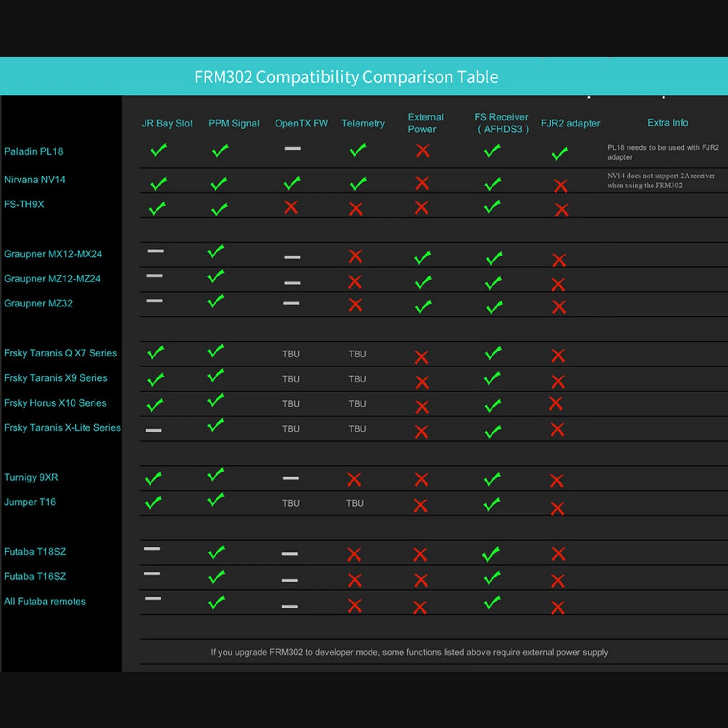Click the Paladin PL18 FJR2 adapter checkmark
Screen dimensions: 728x728
click(560, 154)
